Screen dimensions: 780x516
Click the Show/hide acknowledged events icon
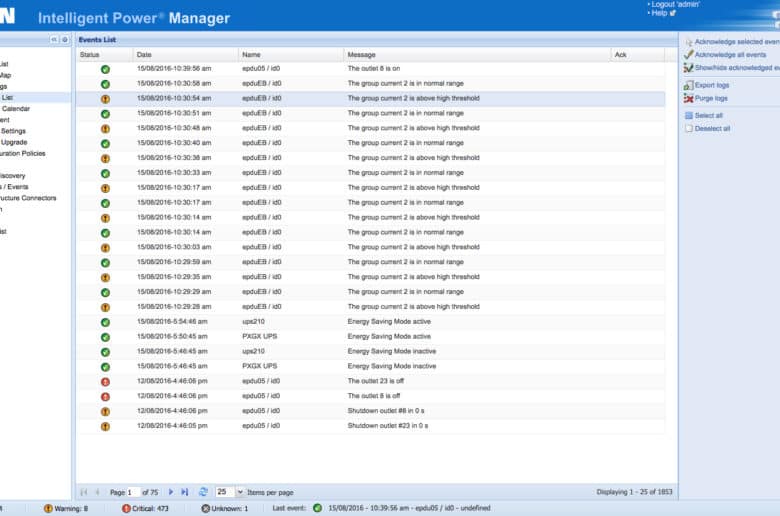point(688,68)
